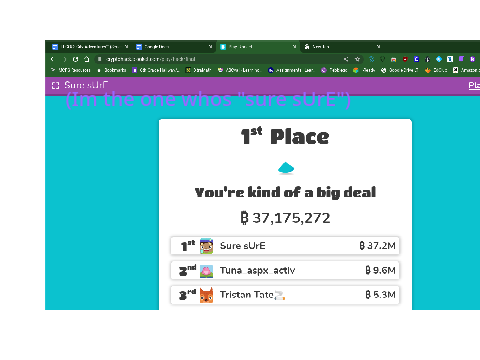
Task: Click the 1st Place heading
Action: pos(285,136)
